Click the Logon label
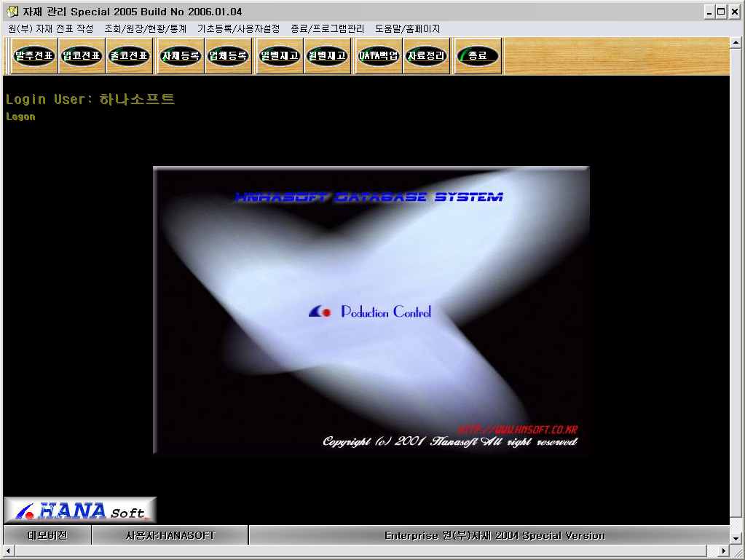 tap(20, 117)
